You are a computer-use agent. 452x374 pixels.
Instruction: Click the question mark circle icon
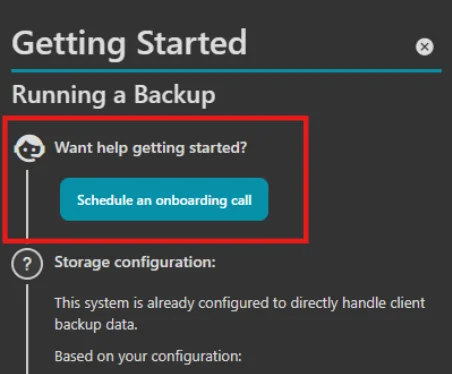click(x=27, y=264)
